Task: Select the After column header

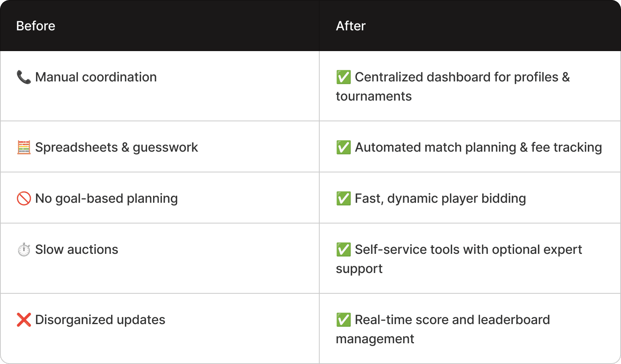Action: pos(350,26)
